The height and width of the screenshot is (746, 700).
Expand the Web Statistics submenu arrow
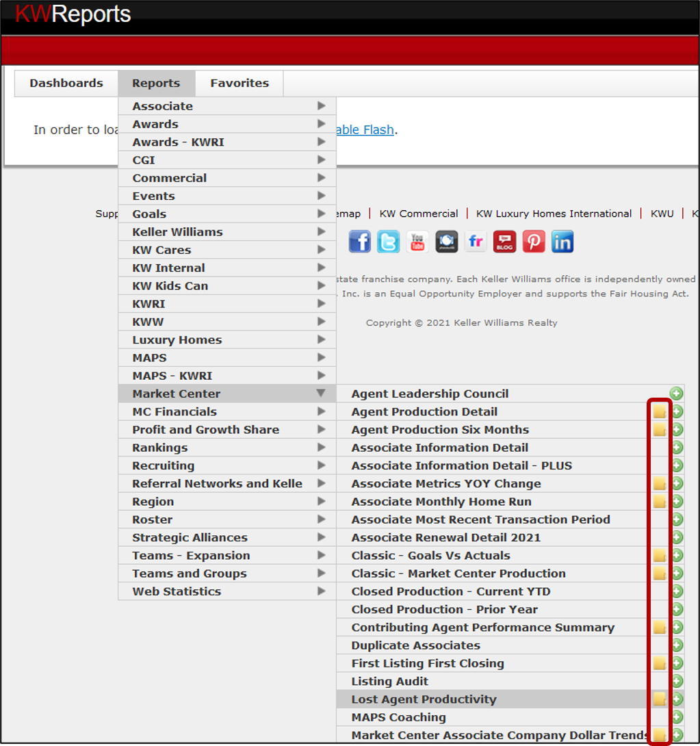322,591
